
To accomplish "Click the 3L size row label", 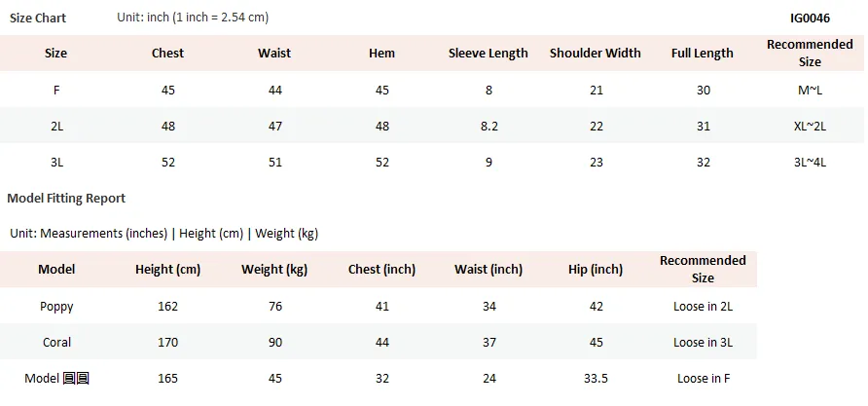I will 57,162.
